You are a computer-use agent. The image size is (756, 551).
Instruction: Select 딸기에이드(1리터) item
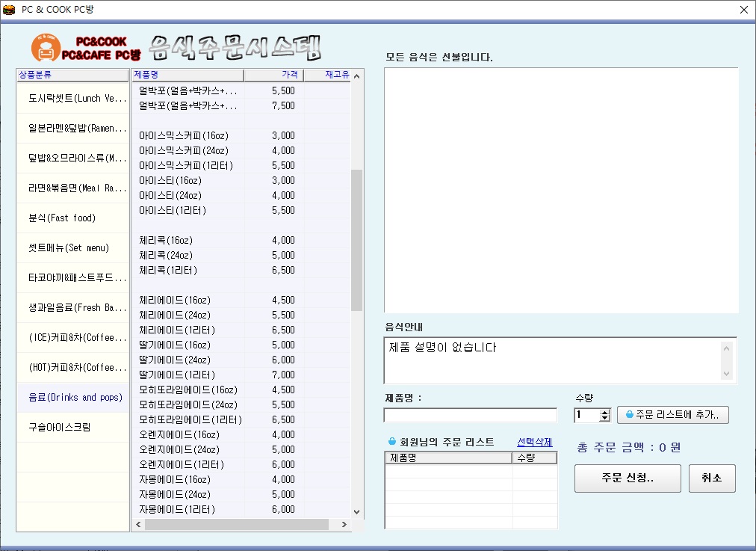tap(241, 375)
